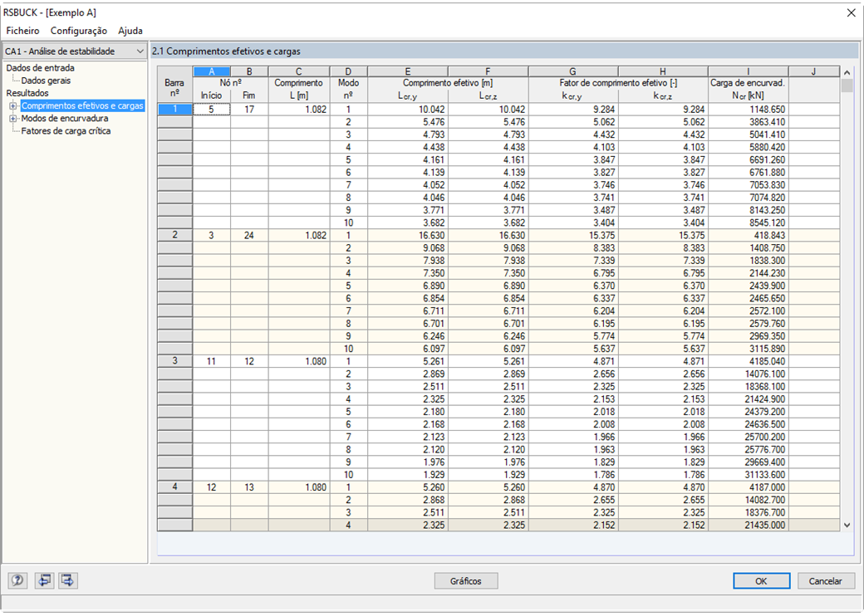Click critical load cell 21435.000

tap(749, 526)
